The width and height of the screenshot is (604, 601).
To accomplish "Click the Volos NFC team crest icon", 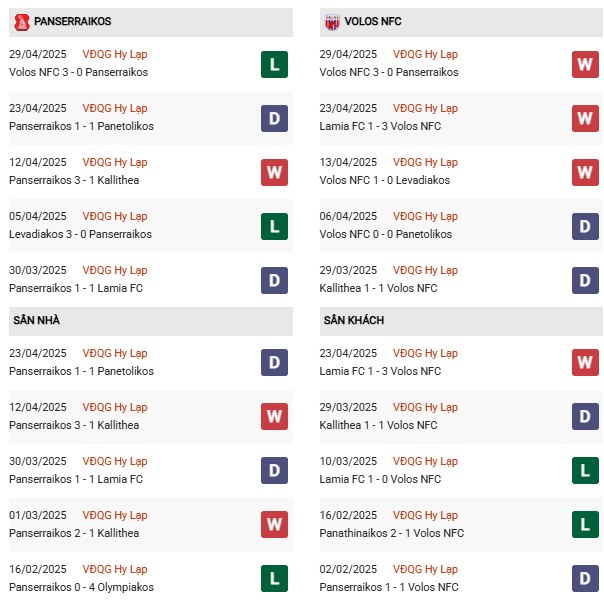I will pyautogui.click(x=331, y=21).
